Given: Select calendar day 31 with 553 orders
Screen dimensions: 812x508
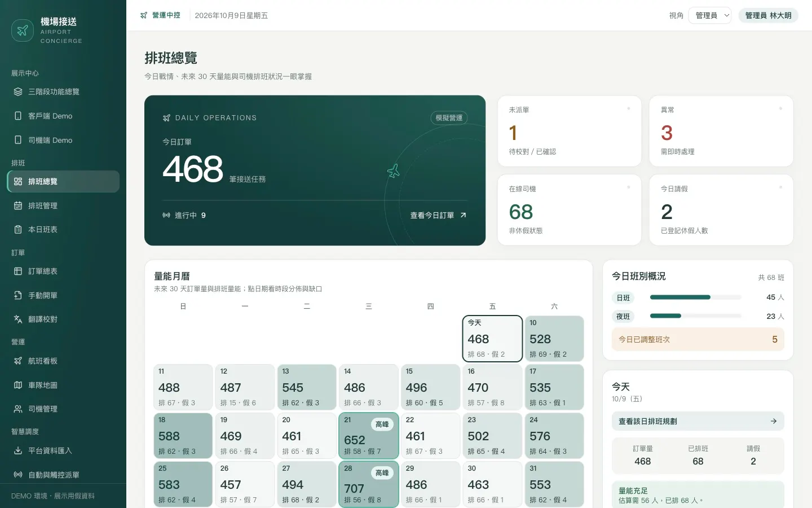Looking at the screenshot, I should (554, 484).
